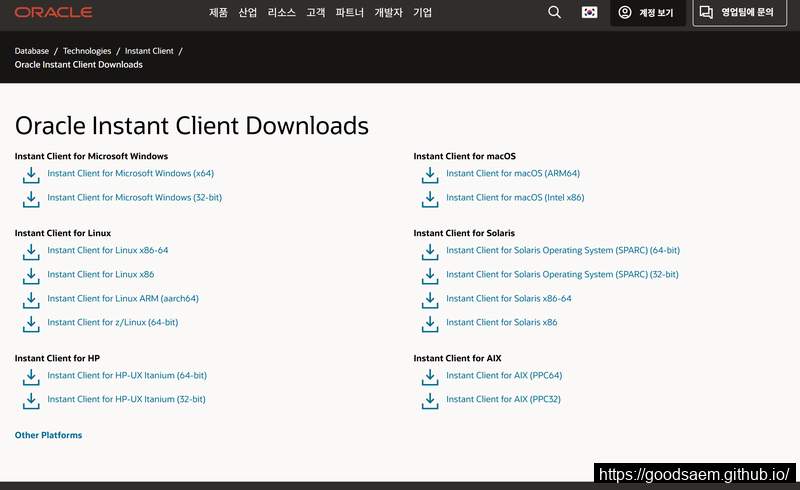
Task: Open Instant Client for Linux ARM (aarch64) link
Action: click(x=123, y=298)
